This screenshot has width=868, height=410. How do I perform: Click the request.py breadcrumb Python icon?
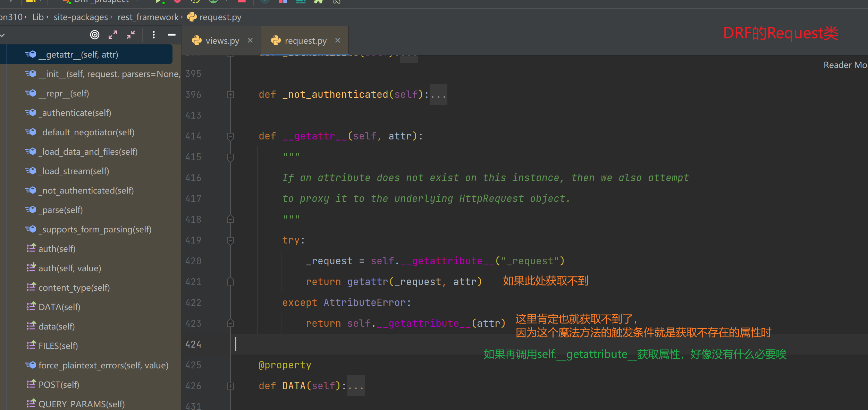click(x=192, y=17)
